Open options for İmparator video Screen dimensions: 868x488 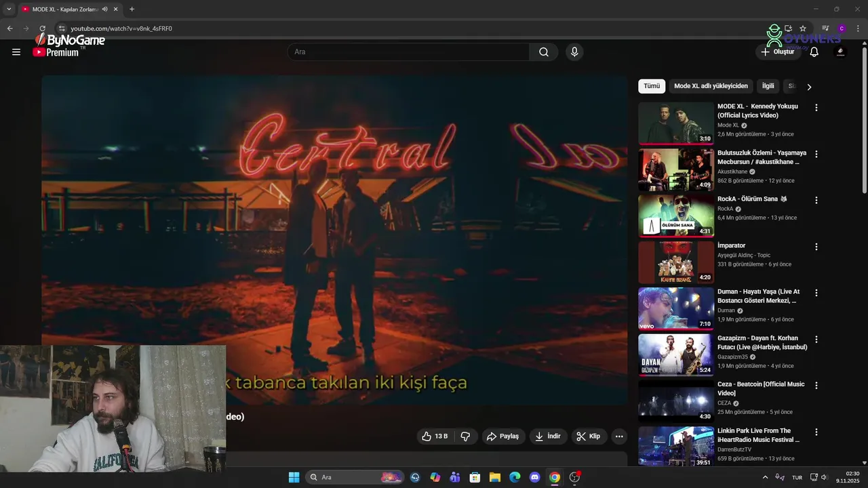[x=816, y=247]
